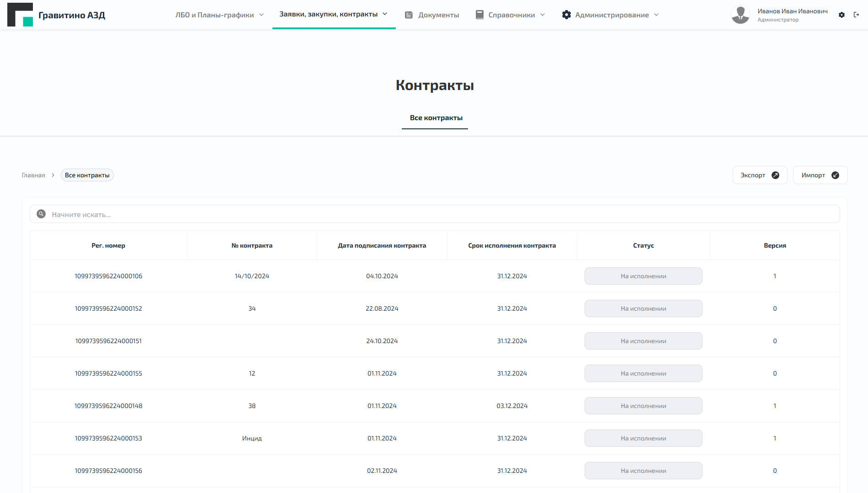Select the Документы icon in the navigation bar

click(x=409, y=14)
